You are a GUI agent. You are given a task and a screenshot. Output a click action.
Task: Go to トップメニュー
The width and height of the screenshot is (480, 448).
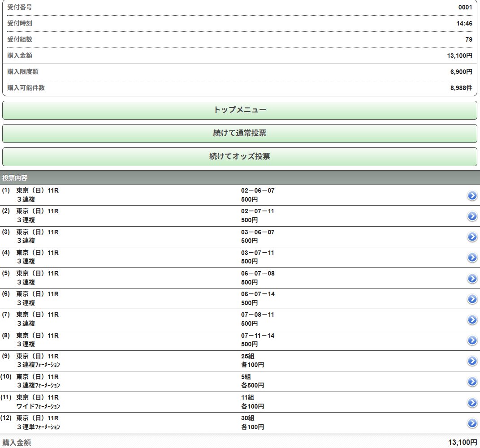click(240, 109)
